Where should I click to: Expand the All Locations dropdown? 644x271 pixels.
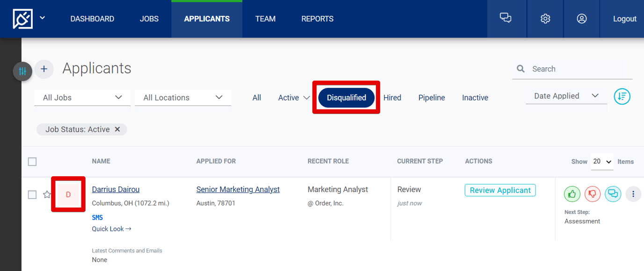click(x=183, y=98)
